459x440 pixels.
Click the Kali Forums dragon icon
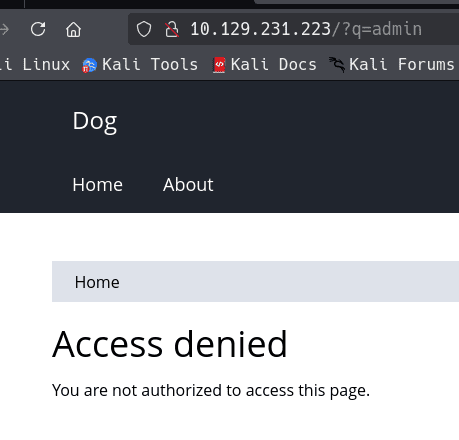click(337, 65)
